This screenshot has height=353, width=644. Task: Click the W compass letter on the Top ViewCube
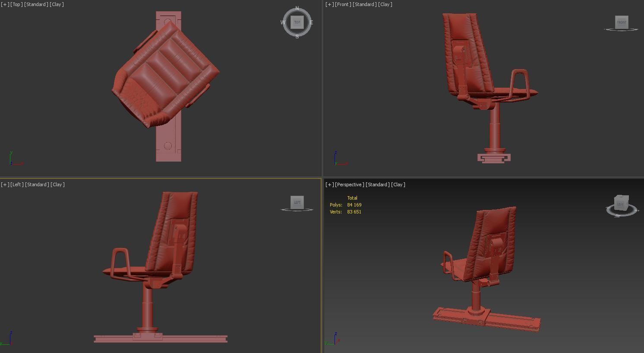click(283, 22)
